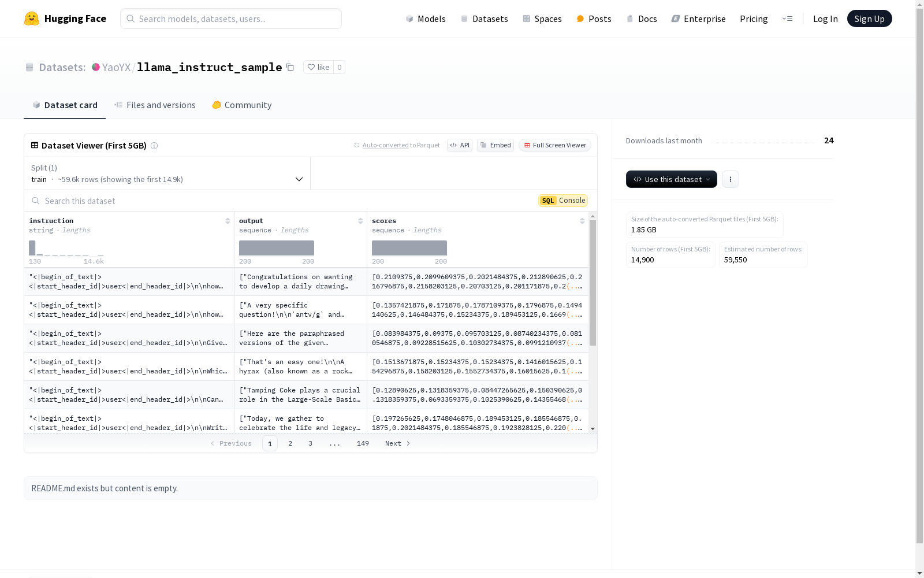Open the additional navigation menu icon
924x578 pixels.
(x=787, y=18)
